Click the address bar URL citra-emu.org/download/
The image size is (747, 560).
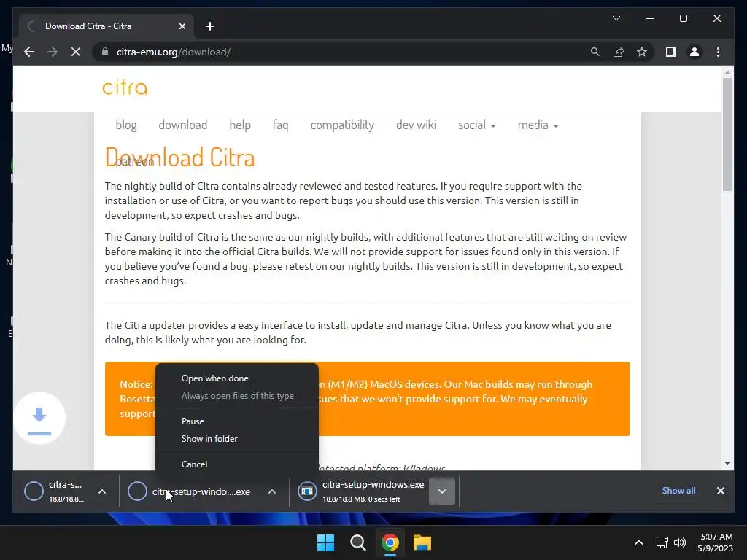[x=174, y=52]
